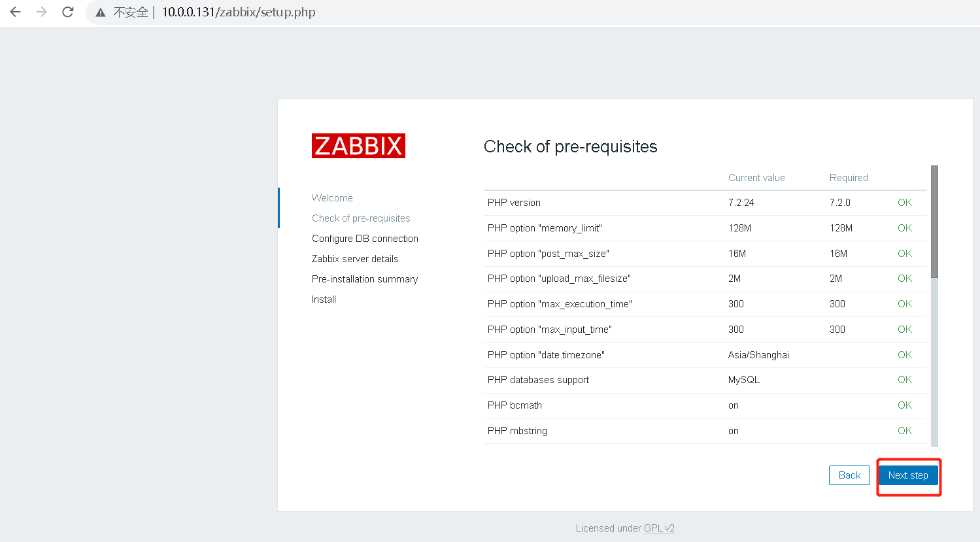The height and width of the screenshot is (542, 980).
Task: Click the required max_execution_time value 300
Action: point(837,304)
